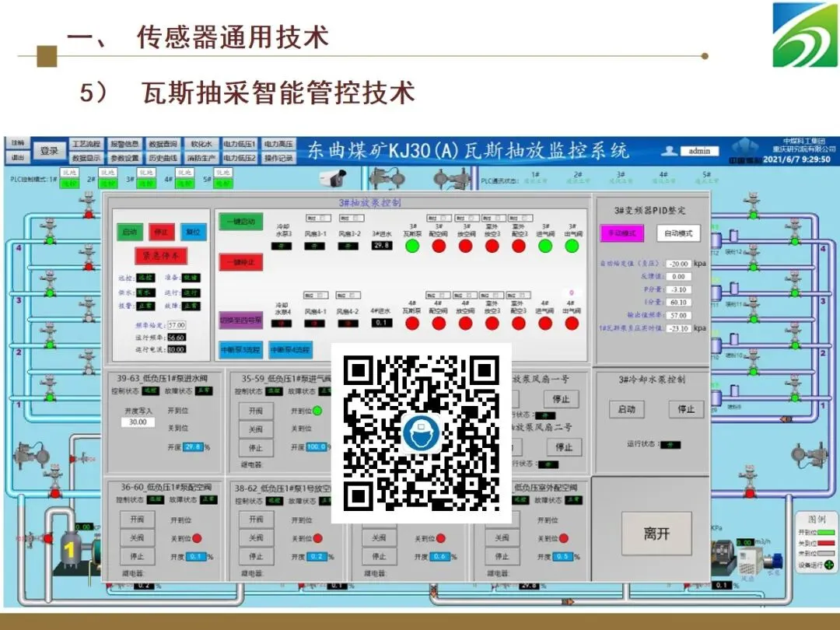This screenshot has width=840, height=630.
Task: Tick the checkbox above 风扇4-2
Action: (x=354, y=296)
